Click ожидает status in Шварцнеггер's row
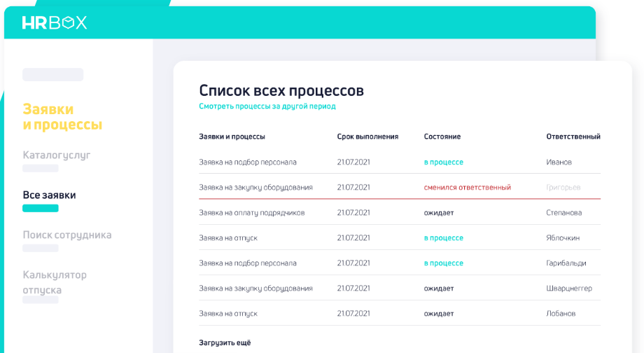644x353 pixels. pyautogui.click(x=439, y=289)
